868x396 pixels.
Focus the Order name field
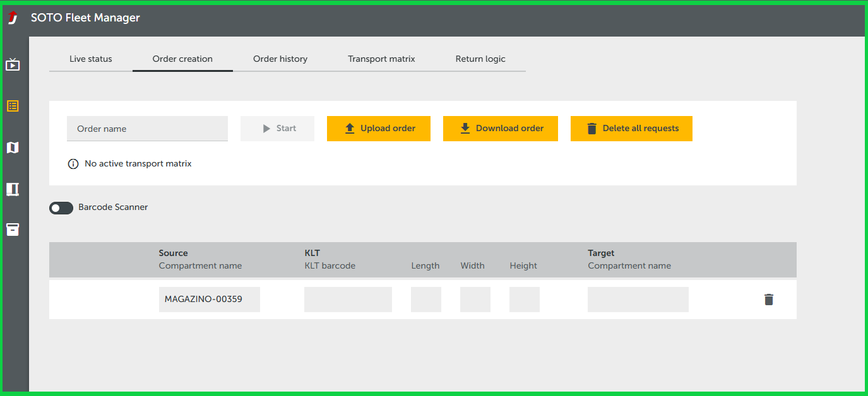point(147,129)
